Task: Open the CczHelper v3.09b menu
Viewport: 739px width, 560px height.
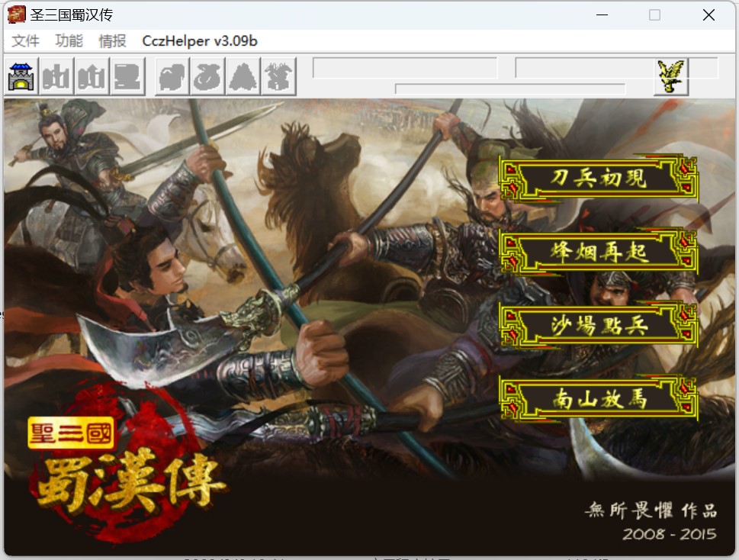Action: click(200, 41)
